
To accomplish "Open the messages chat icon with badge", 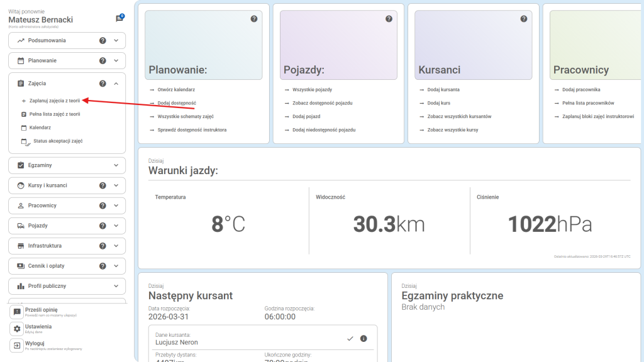I will click(119, 19).
